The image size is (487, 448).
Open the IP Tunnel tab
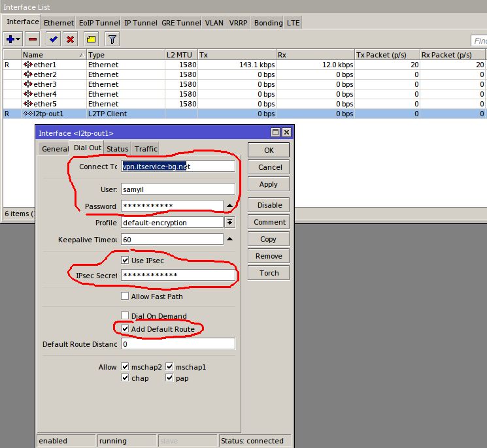pyautogui.click(x=141, y=23)
